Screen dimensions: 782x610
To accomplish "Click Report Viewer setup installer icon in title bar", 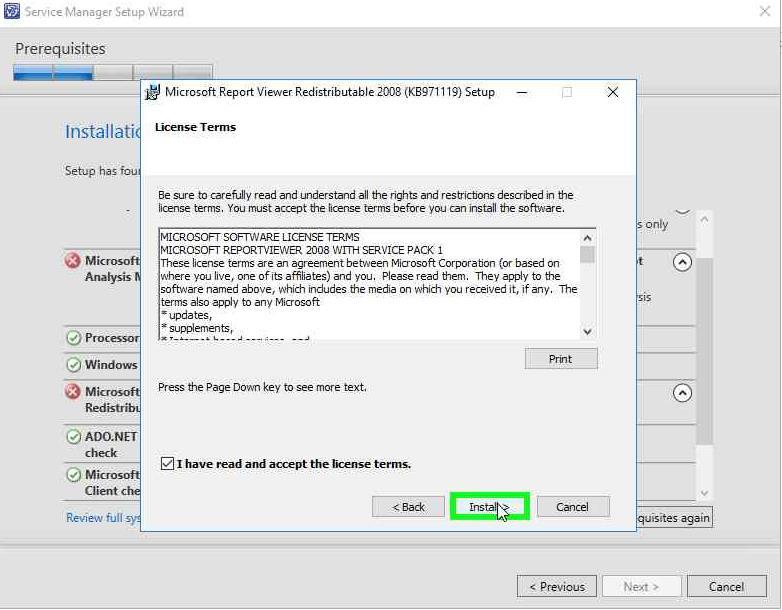I will click(x=152, y=92).
